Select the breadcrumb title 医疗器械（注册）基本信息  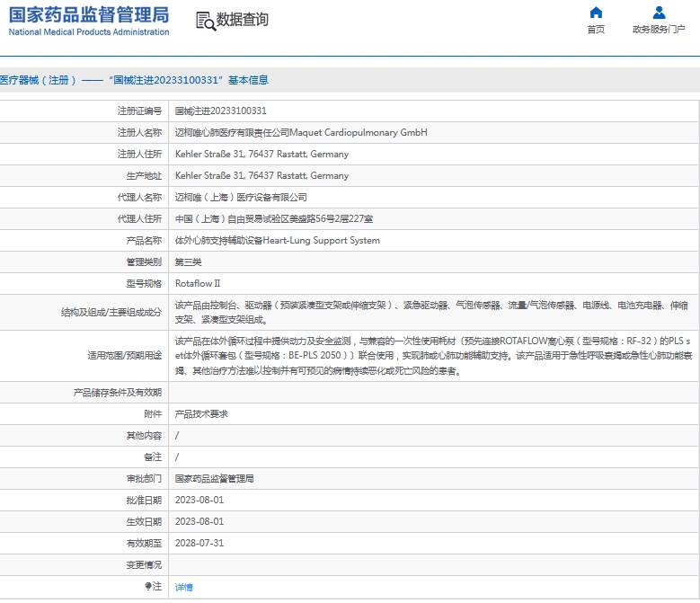(x=134, y=80)
